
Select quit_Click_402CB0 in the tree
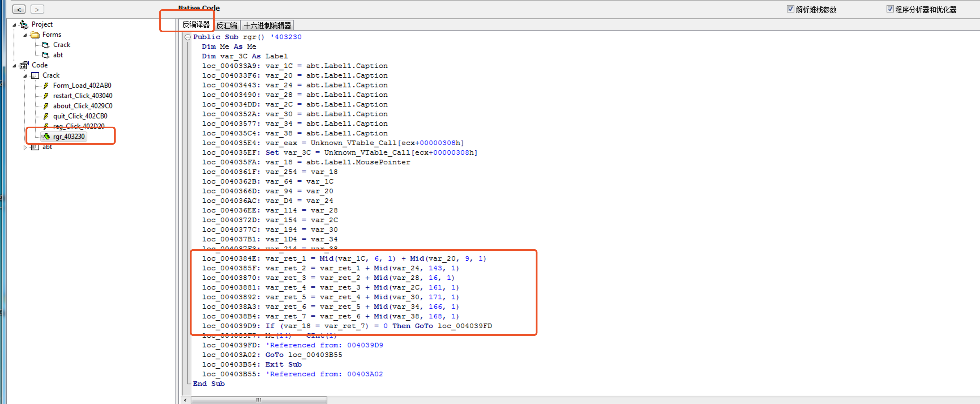[x=80, y=116]
